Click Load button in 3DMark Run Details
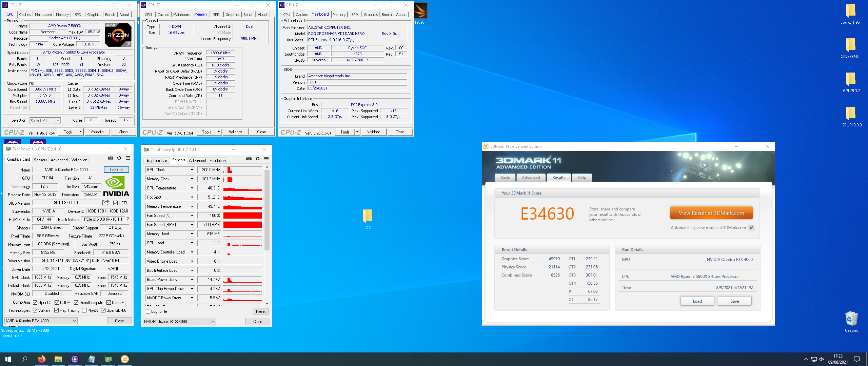 697,301
